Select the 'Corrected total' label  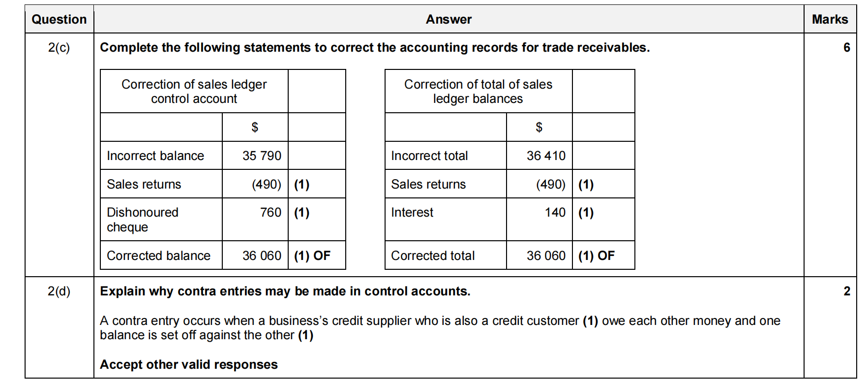(x=433, y=256)
